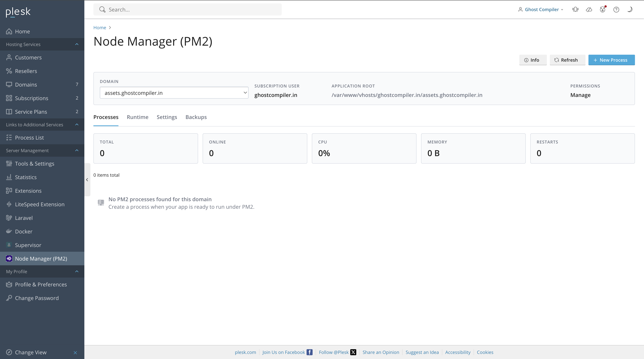The height and width of the screenshot is (359, 644).
Task: Open the Accessibility footer link
Action: pyautogui.click(x=458, y=352)
